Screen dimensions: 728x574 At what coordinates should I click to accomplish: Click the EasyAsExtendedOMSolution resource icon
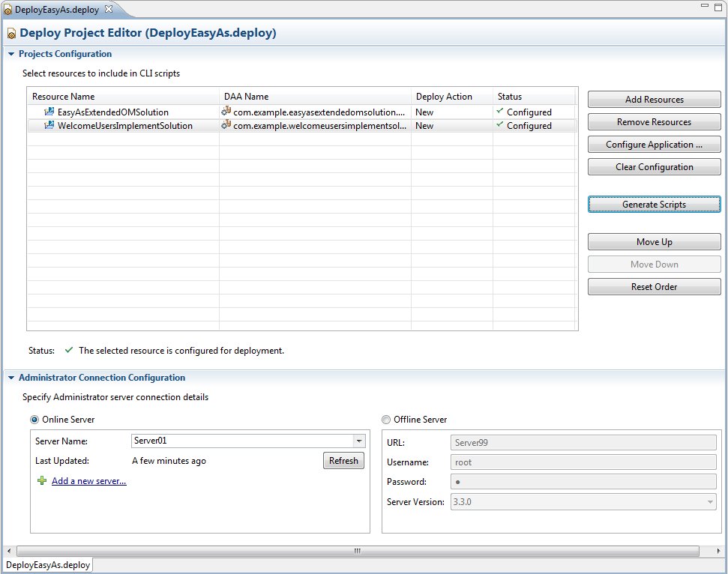coord(49,112)
